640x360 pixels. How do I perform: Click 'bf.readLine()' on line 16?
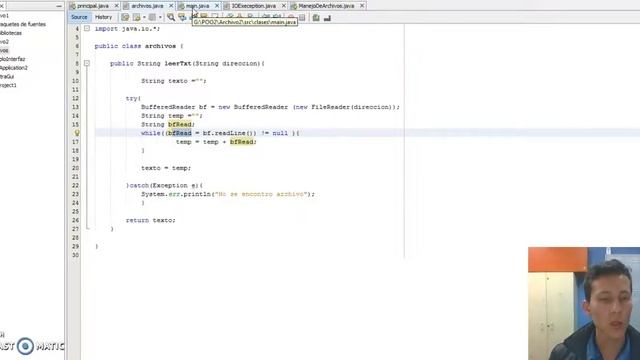pos(229,133)
